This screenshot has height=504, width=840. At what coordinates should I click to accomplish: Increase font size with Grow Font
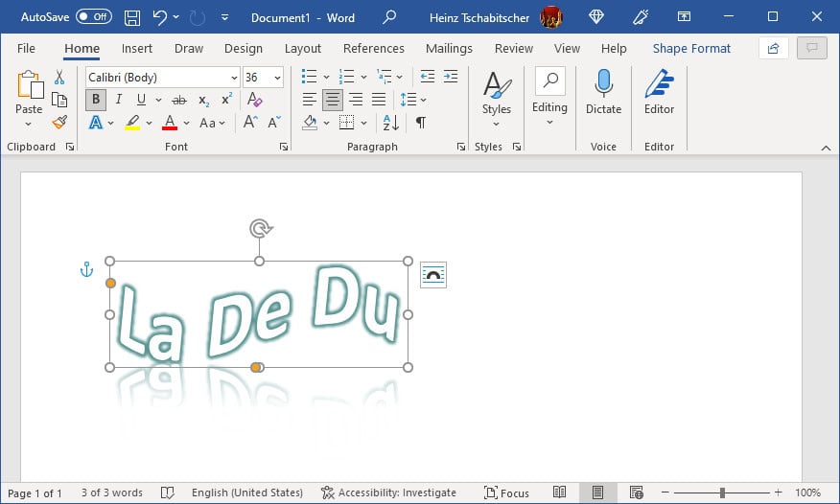tap(250, 123)
